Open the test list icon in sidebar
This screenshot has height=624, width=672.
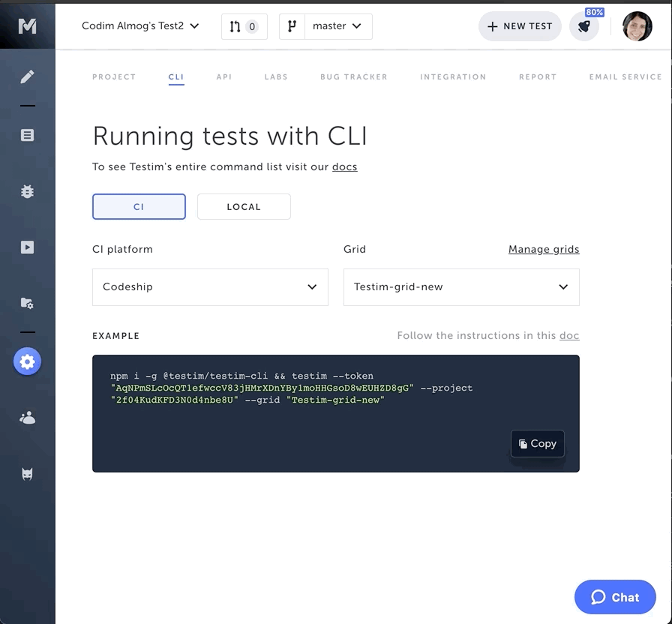pyautogui.click(x=28, y=135)
